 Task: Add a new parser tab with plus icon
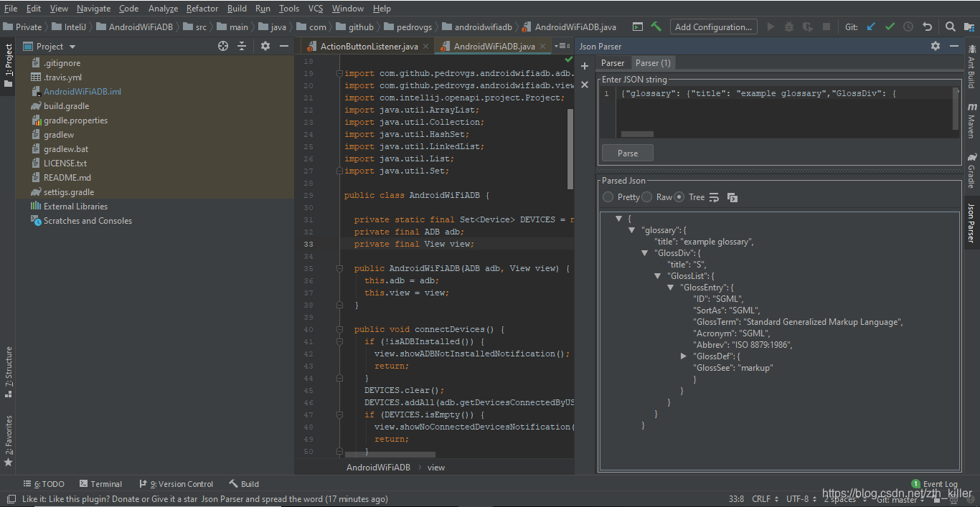point(585,66)
